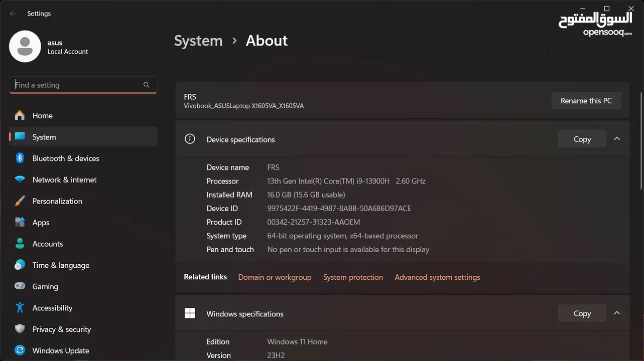Image resolution: width=644 pixels, height=361 pixels.
Task: Click the search magnifier icon
Action: coord(146,85)
